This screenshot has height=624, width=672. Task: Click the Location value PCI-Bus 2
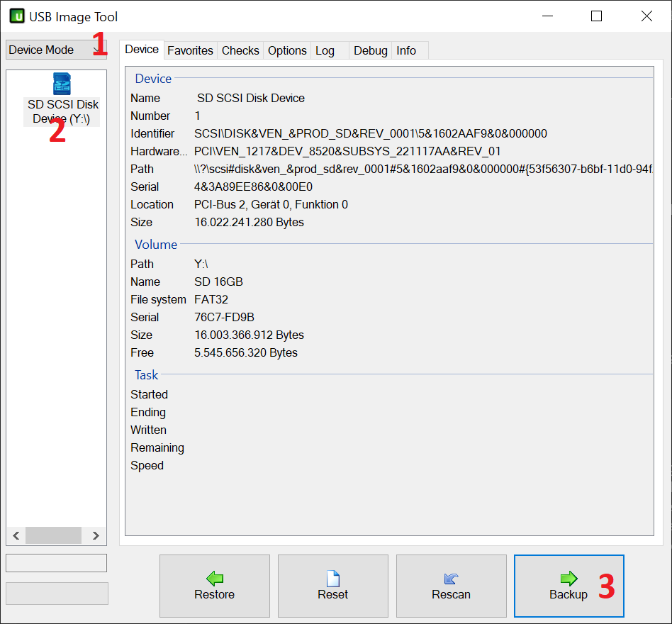tap(271, 204)
